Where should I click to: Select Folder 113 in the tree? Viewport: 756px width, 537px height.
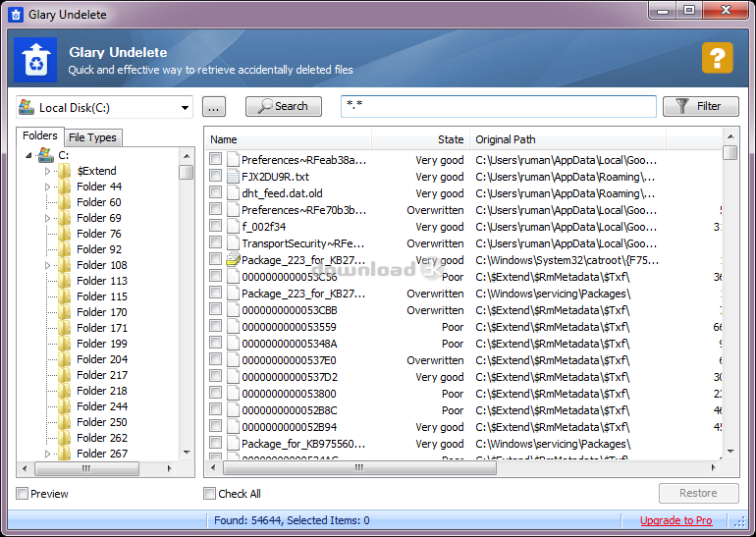[x=102, y=281]
